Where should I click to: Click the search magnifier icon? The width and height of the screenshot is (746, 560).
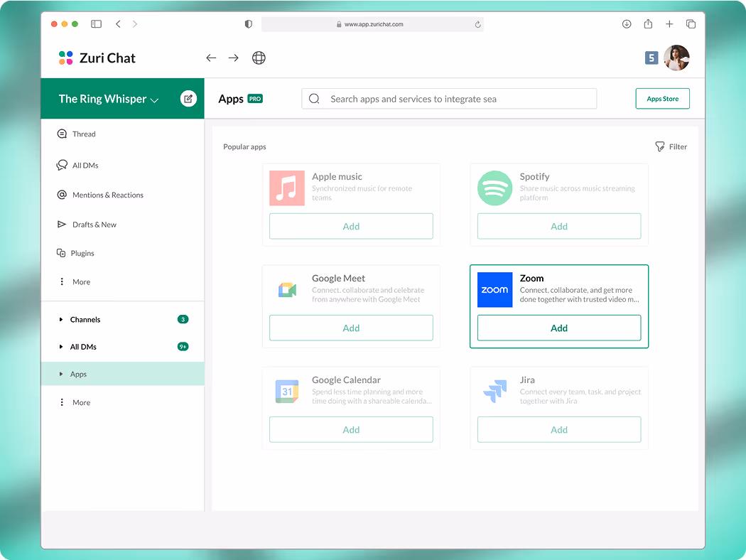314,99
